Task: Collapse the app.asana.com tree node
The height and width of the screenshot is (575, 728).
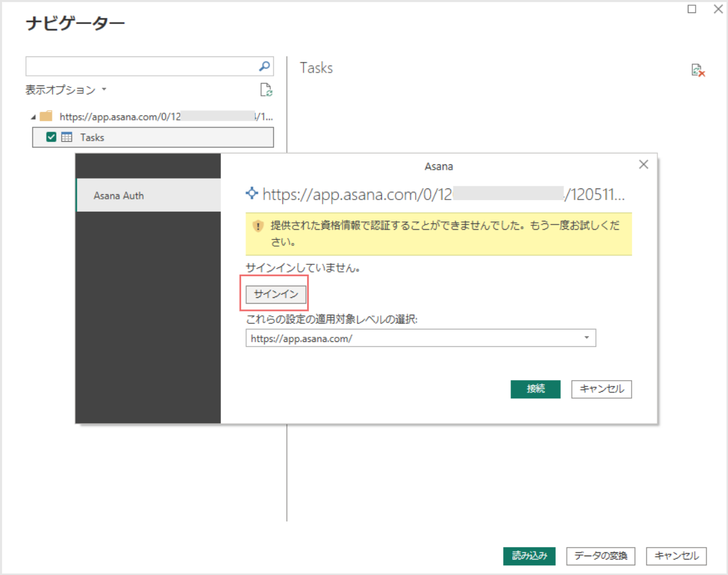Action: pos(33,117)
